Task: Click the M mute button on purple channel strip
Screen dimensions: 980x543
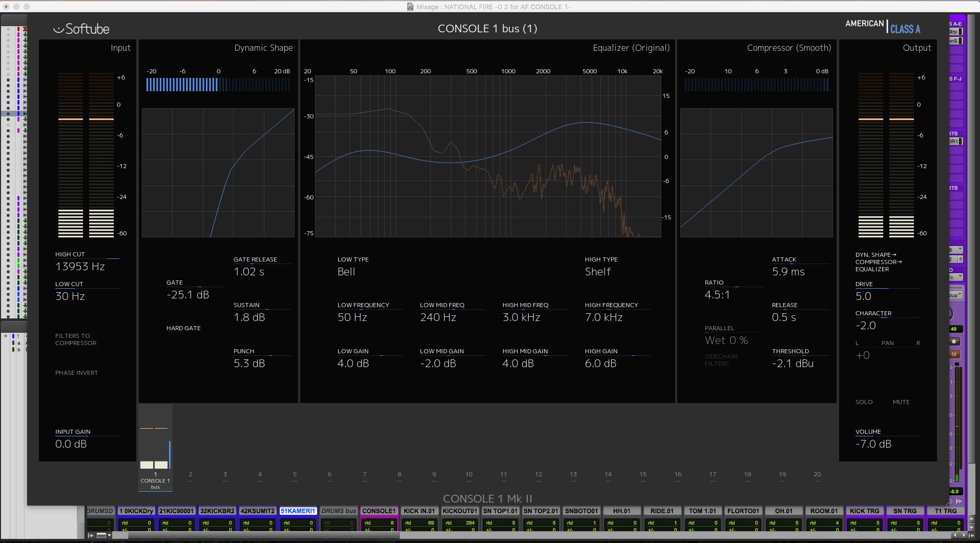Action: click(954, 354)
